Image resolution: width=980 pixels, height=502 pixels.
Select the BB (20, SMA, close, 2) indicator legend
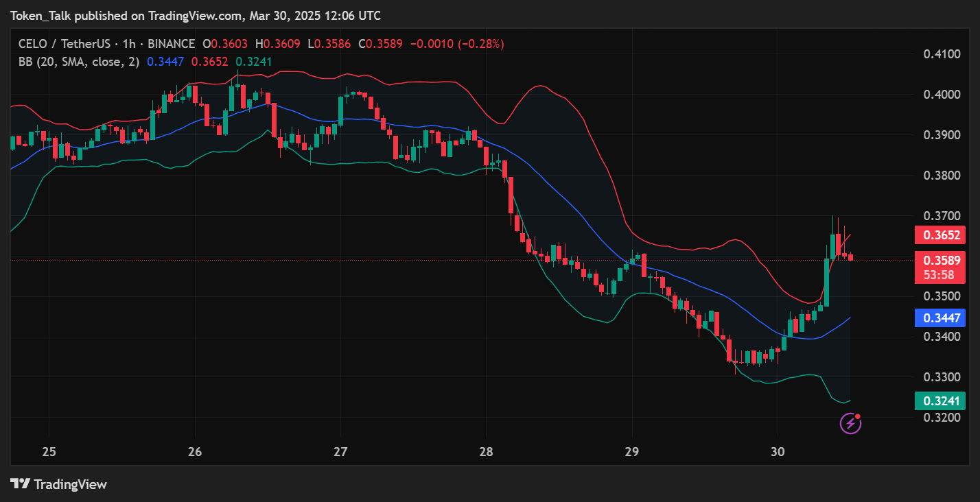pos(79,62)
